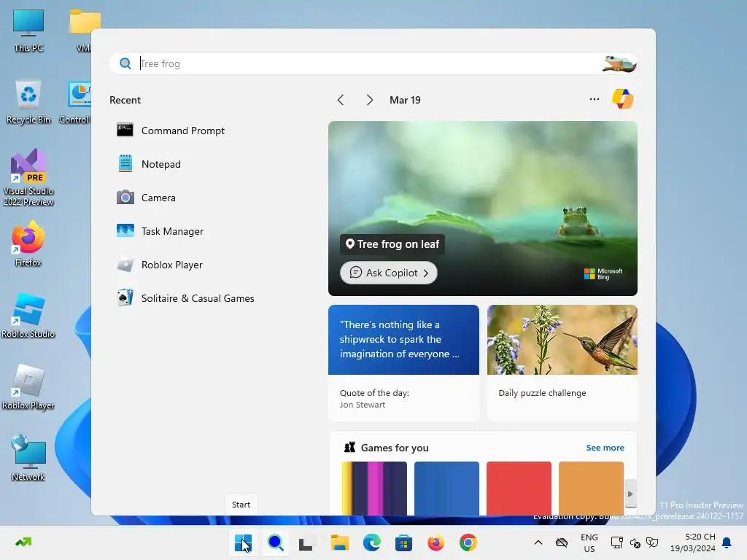The height and width of the screenshot is (560, 747).
Task: Click the Recent heading text
Action: [x=125, y=100]
